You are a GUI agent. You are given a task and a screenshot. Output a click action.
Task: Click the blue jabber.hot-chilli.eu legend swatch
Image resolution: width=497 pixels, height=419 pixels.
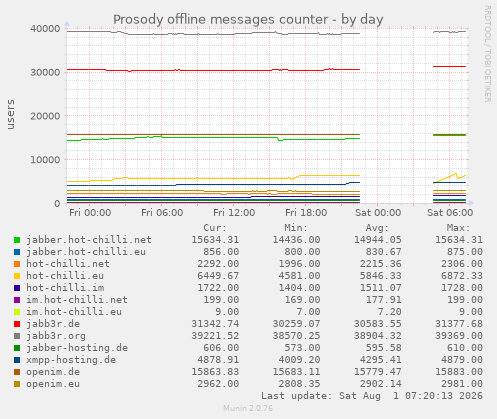17,252
